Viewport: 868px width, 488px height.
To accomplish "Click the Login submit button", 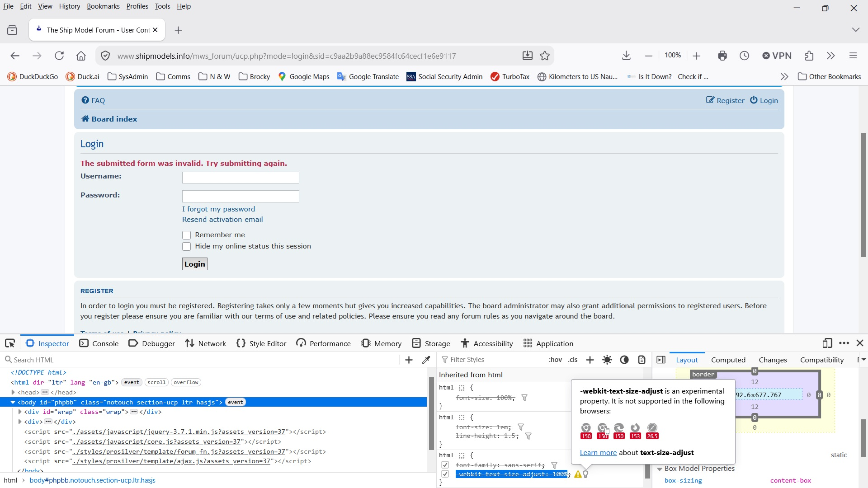I will tap(195, 264).
